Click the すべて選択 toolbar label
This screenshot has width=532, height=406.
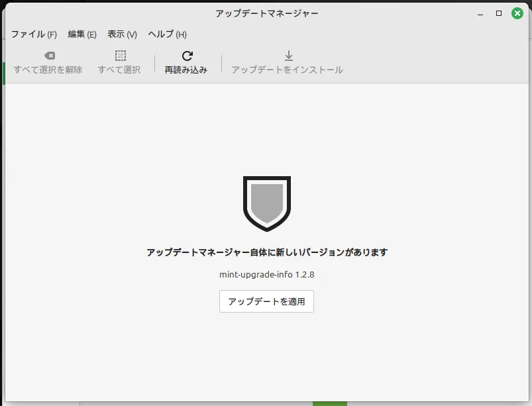click(119, 70)
